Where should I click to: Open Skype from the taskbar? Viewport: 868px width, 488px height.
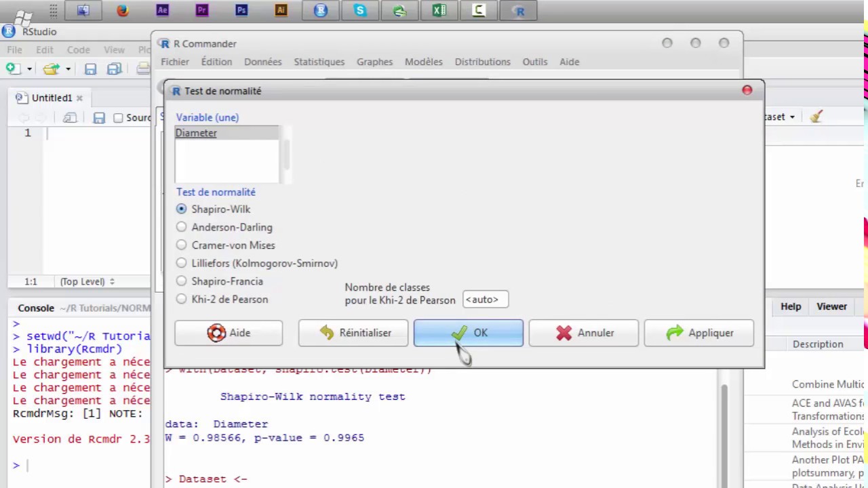tap(360, 10)
